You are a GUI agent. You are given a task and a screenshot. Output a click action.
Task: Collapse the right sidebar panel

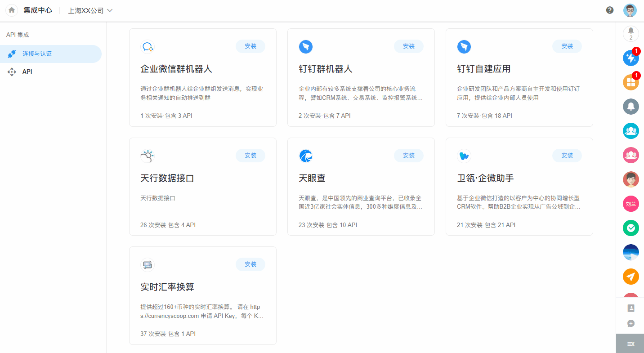point(631,344)
